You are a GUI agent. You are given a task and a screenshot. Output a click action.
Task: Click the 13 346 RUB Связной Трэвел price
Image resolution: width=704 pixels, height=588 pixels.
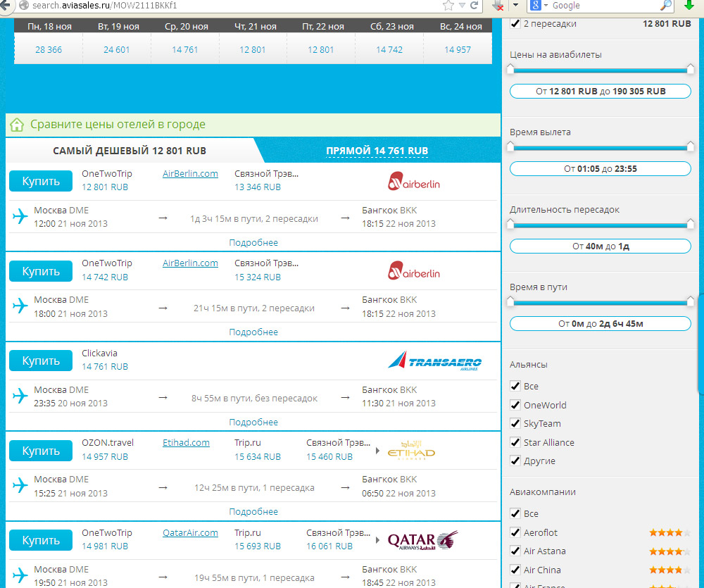tap(258, 187)
